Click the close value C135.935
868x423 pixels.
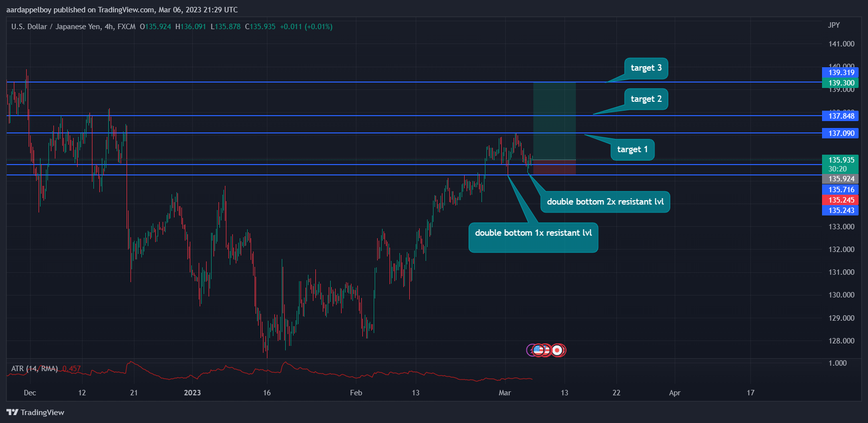click(x=260, y=27)
